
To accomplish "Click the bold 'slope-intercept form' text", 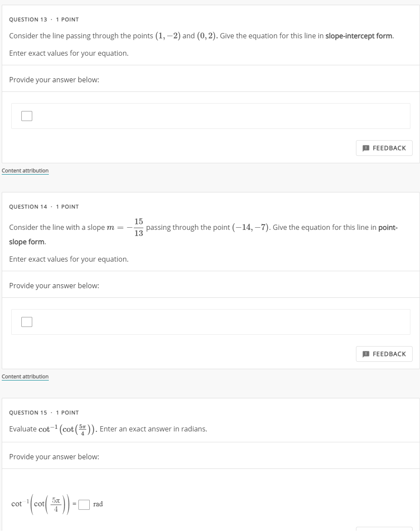I will pyautogui.click(x=359, y=36).
